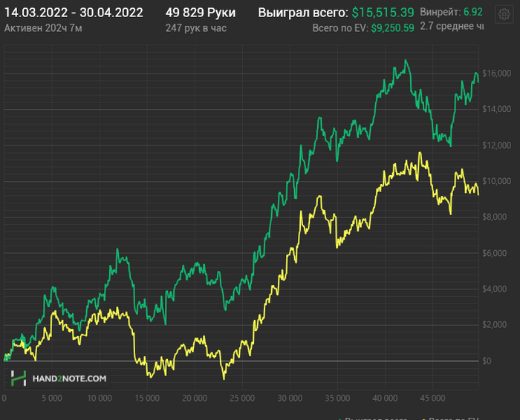Click the $2,000 y-axis label
Image resolution: width=520 pixels, height=420 pixels.
click(496, 324)
